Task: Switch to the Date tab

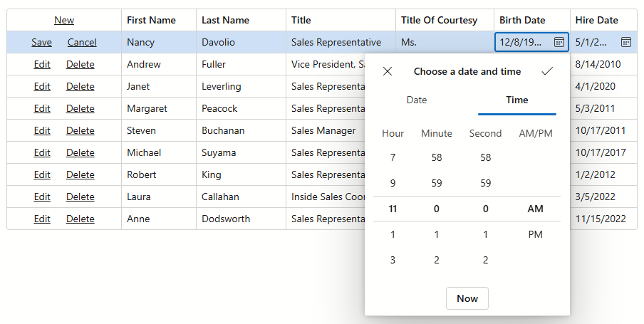Action: point(417,100)
